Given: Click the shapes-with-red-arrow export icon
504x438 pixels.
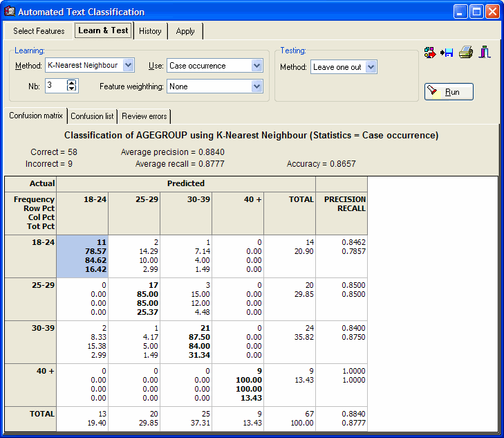Looking at the screenshot, I should (430, 53).
